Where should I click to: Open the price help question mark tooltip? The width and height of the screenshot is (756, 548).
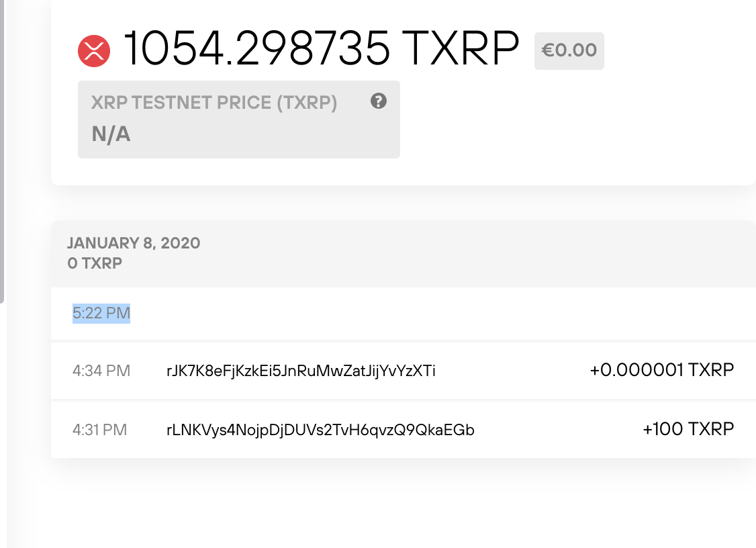378,101
